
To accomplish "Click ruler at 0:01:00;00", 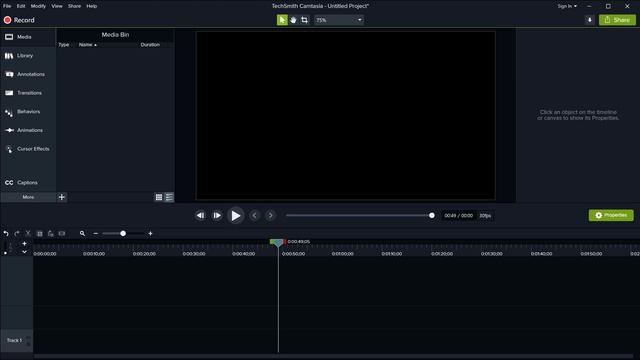I will point(342,253).
